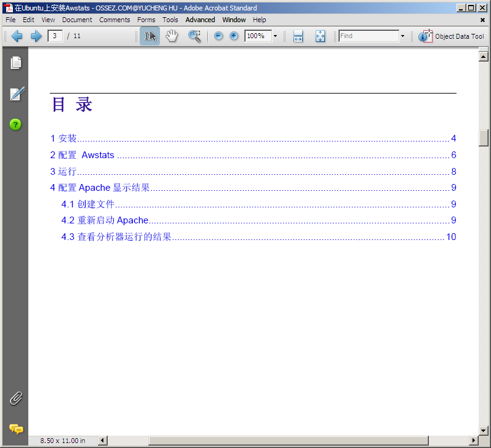Open the Find options dropdown
The image size is (491, 448).
402,36
